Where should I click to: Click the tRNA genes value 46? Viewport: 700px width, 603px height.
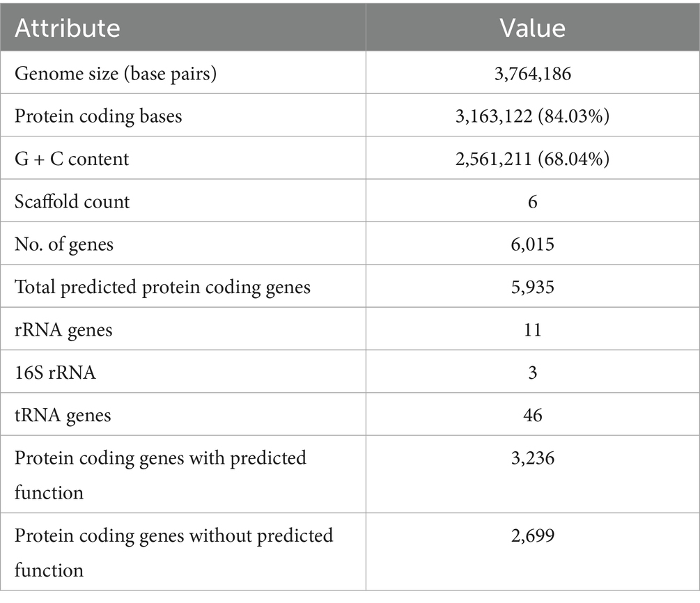(x=532, y=415)
